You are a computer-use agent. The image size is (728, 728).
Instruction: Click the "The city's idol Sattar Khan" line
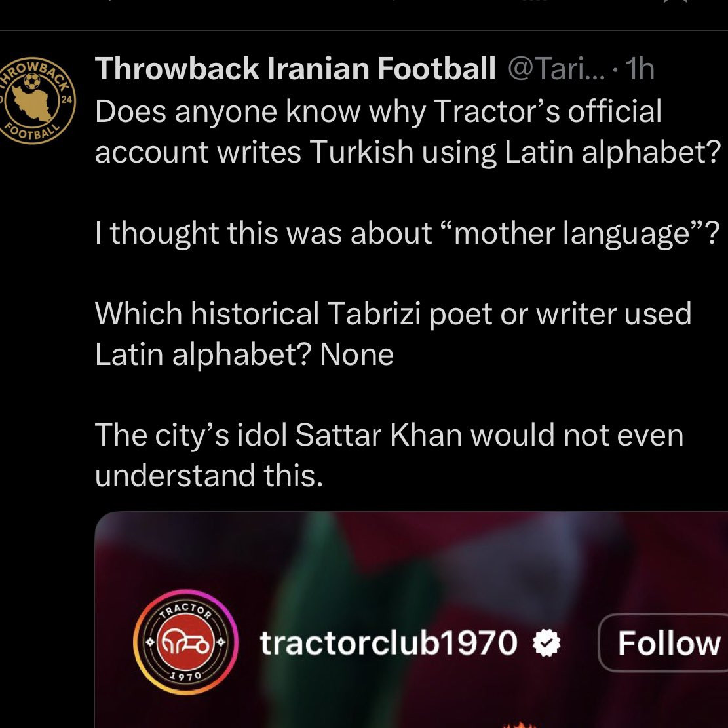[x=389, y=435]
